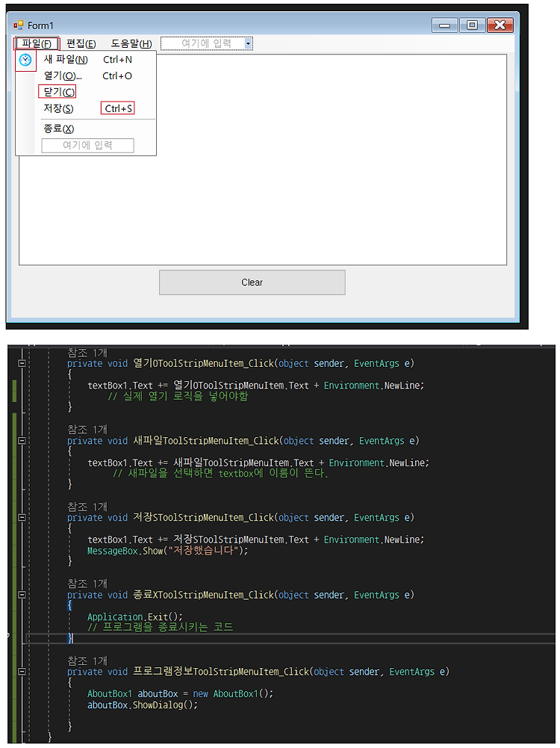Click 참조 1개 above 종료XToolStripMenuItem_Click

(87, 584)
